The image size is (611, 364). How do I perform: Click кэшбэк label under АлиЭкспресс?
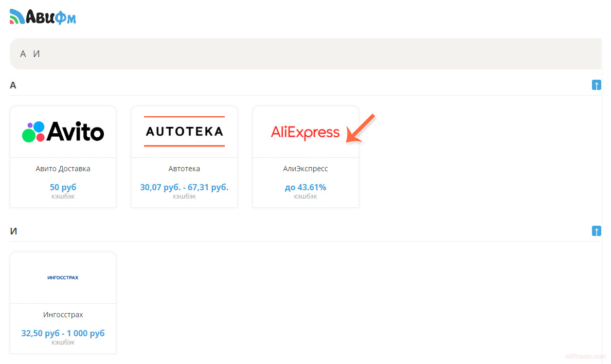tap(305, 196)
